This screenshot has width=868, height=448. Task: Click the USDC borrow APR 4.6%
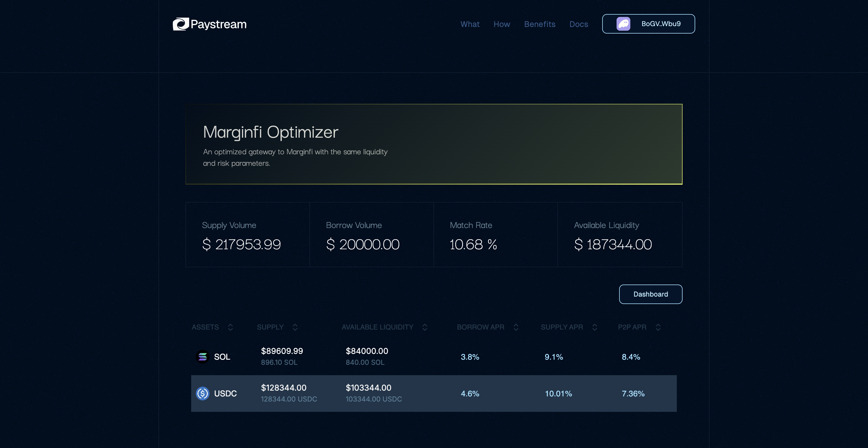[470, 394]
